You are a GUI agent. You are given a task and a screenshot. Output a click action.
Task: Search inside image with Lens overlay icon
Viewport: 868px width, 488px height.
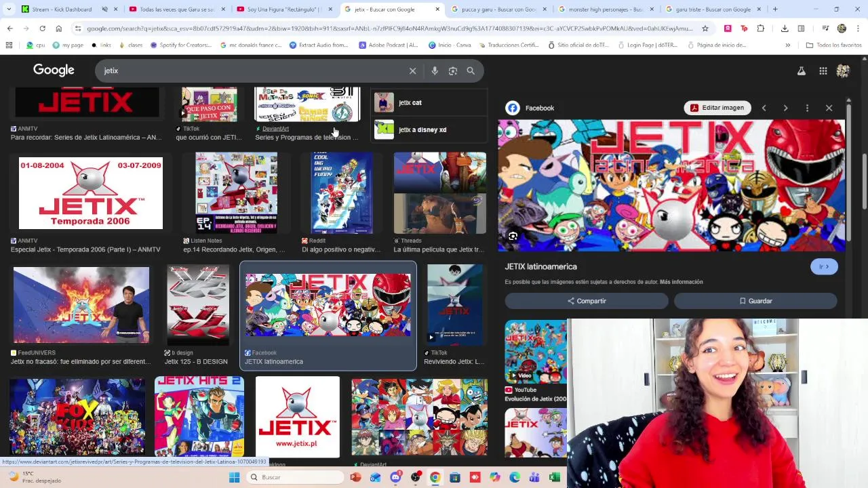point(513,237)
